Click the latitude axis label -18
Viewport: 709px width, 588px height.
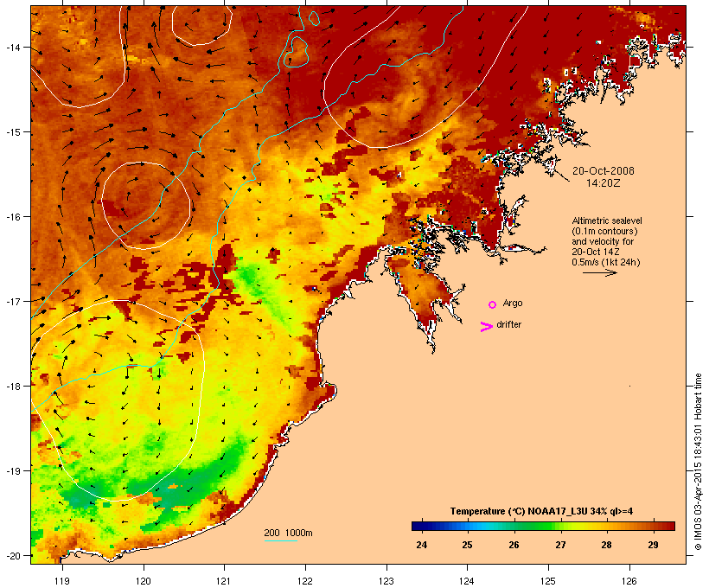(x=13, y=387)
